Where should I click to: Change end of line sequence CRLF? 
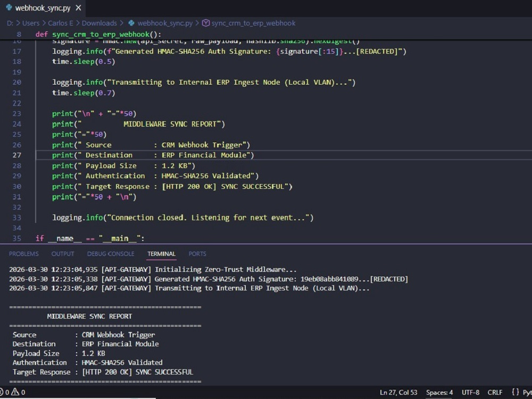click(x=495, y=393)
